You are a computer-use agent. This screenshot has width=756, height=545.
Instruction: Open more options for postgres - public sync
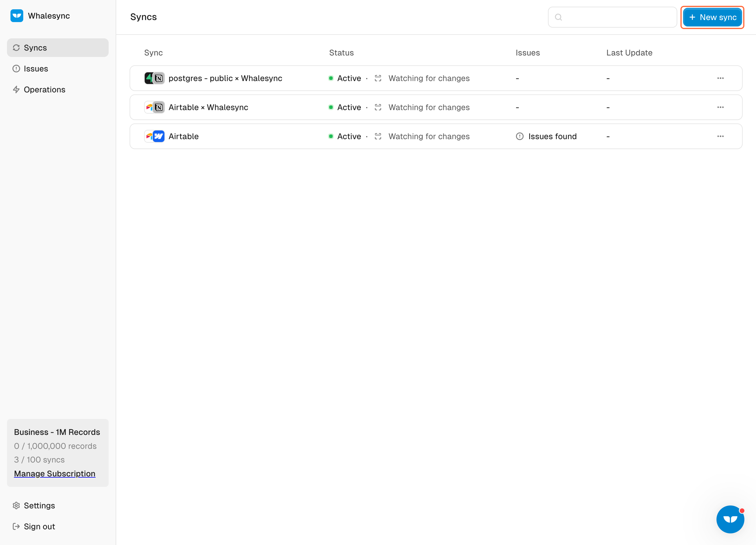720,78
